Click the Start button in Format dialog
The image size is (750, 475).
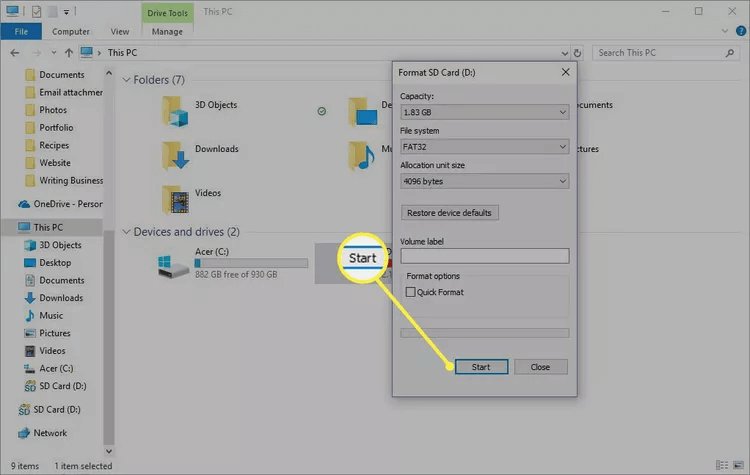pos(481,367)
